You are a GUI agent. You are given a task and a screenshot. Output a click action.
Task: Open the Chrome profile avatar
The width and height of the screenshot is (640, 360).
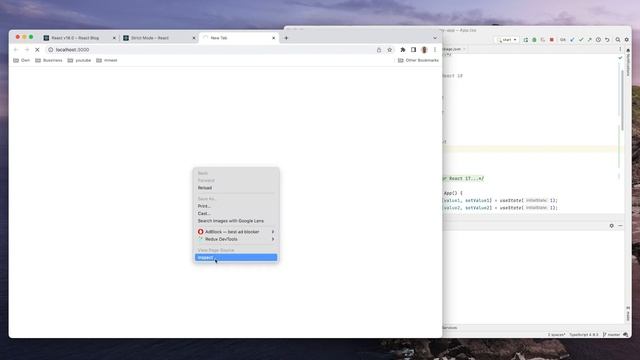pos(424,50)
